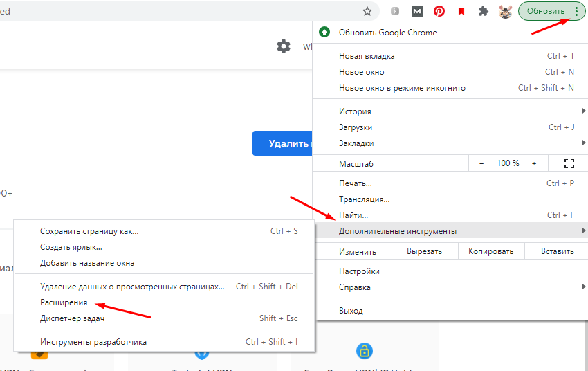Select Добавить название окна
The width and height of the screenshot is (588, 371).
pos(164,263)
